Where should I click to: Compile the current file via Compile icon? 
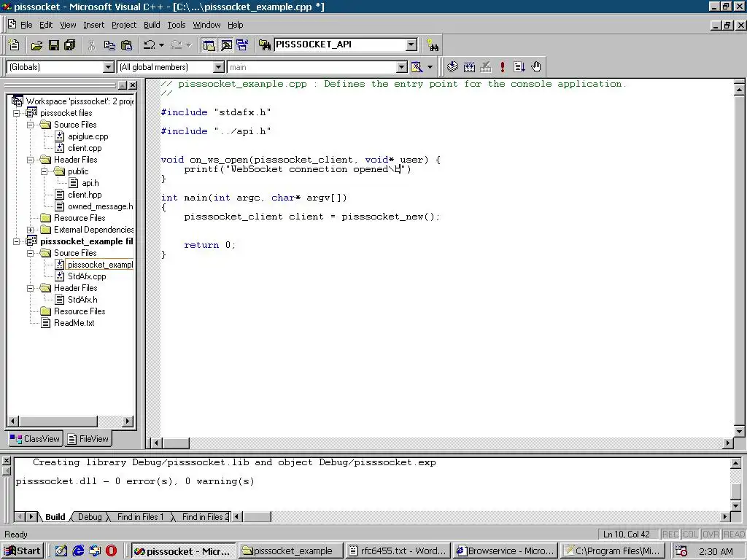[452, 67]
